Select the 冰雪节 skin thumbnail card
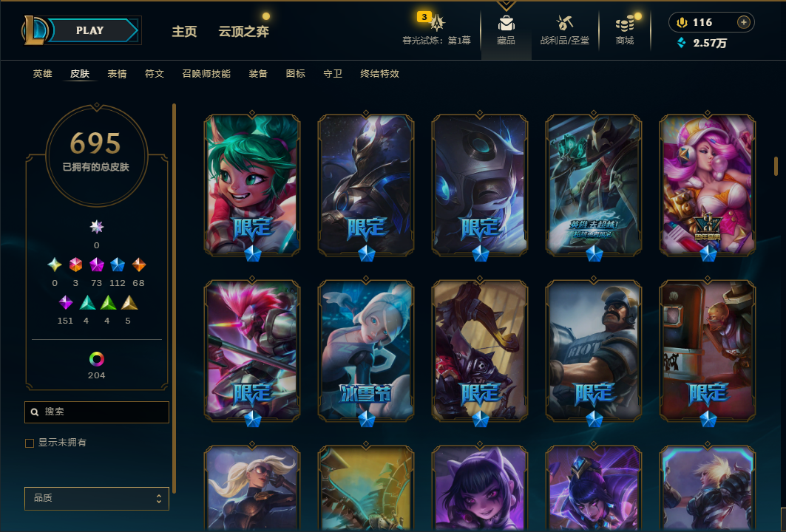The height and width of the screenshot is (532, 786). coord(366,351)
